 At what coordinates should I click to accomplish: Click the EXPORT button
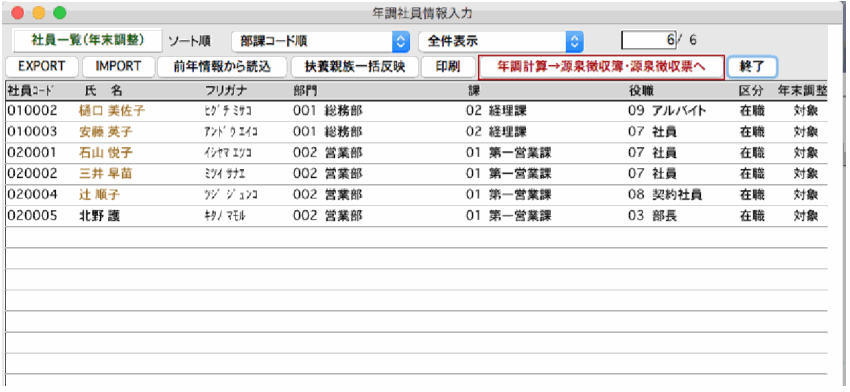coord(42,67)
